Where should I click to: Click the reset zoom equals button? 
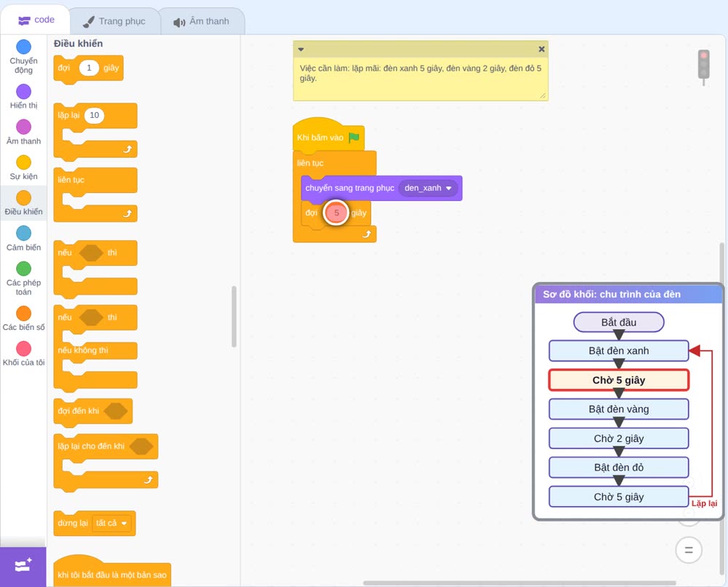689,551
